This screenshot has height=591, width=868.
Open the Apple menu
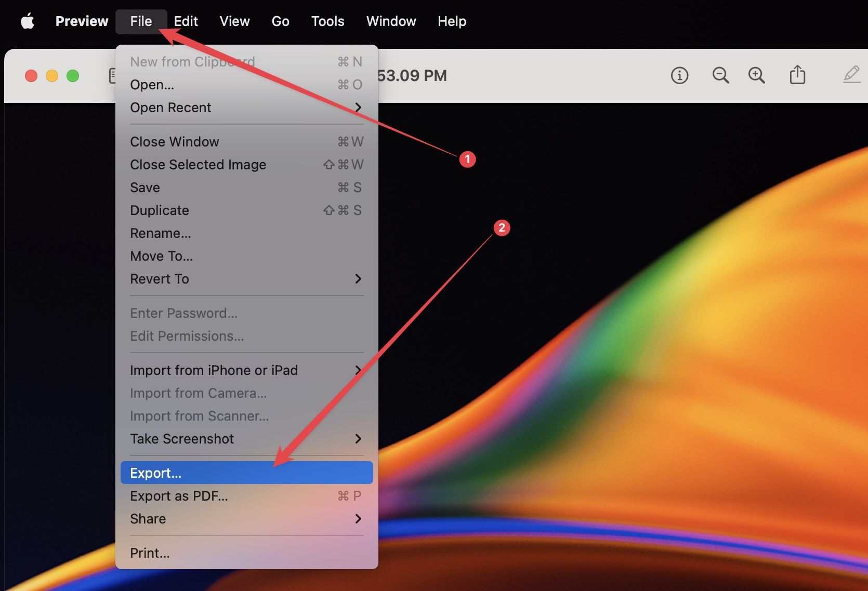(27, 21)
